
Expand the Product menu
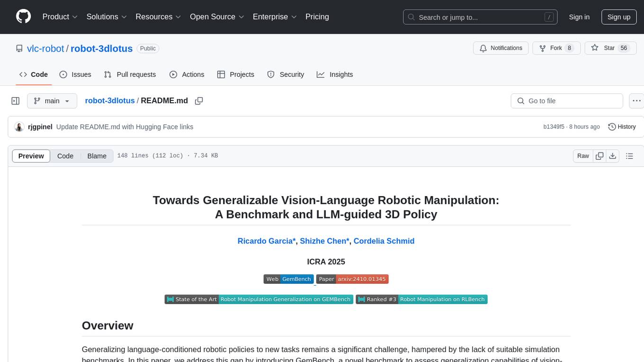click(60, 17)
